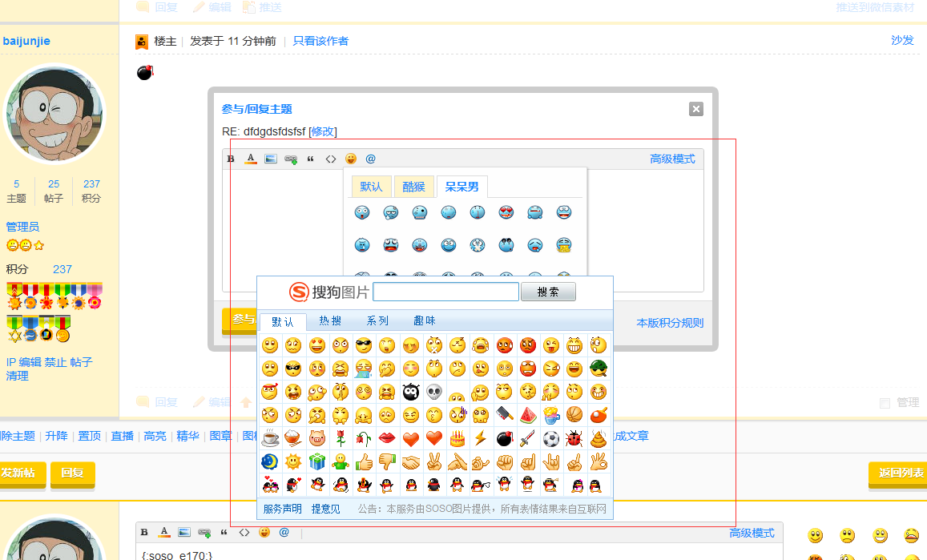The width and height of the screenshot is (927, 560).
Task: Open 趣味 tab in Sogou picker
Action: 425,320
